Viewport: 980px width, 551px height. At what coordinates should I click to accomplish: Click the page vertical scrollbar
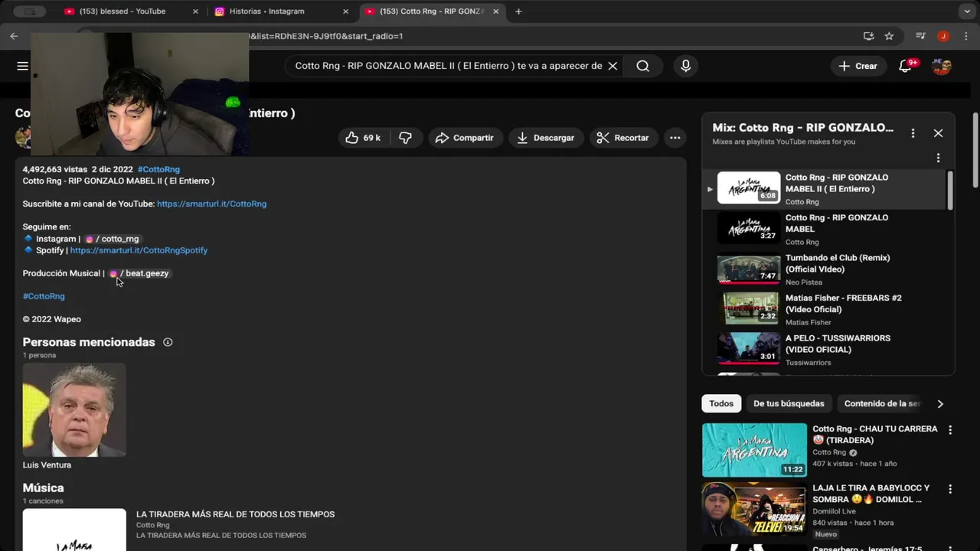(975, 149)
